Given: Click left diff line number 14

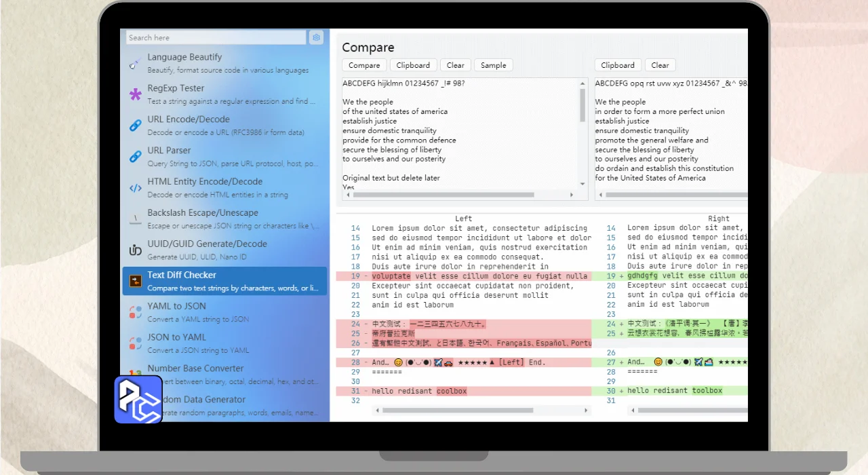Looking at the screenshot, I should 356,229.
